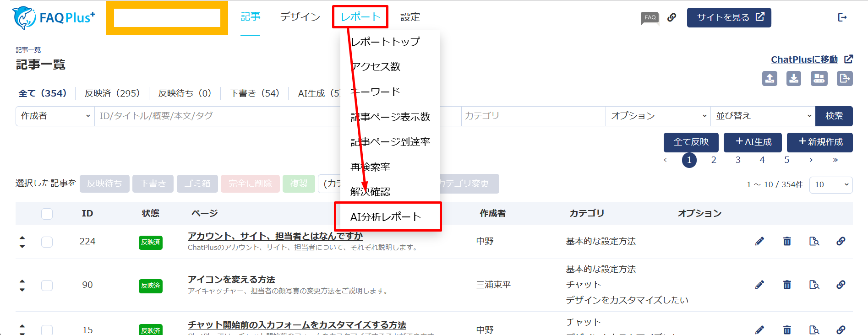Viewport: 868px width, 335px height.
Task: Open the external link icon beside ChatPlusに移動
Action: (849, 59)
